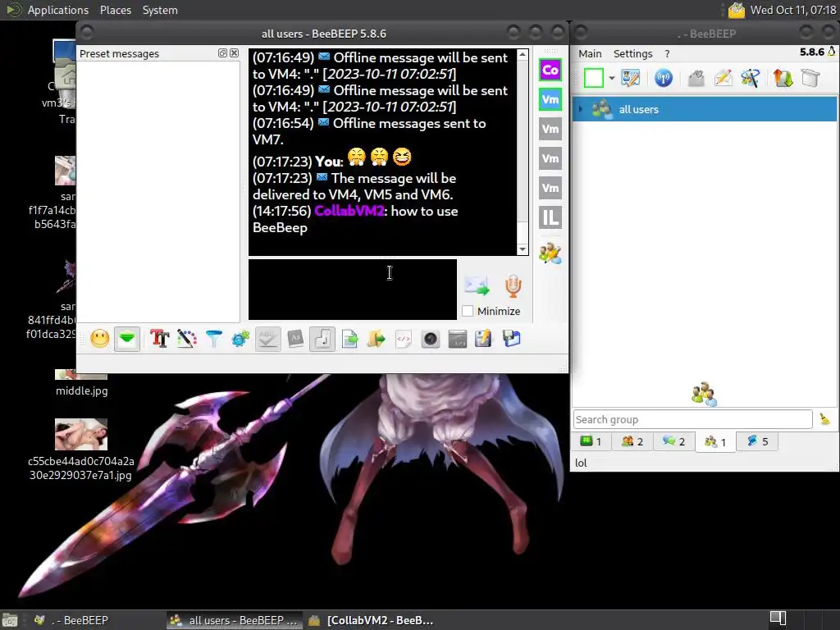
Task: Toggle the spell checking ABC button
Action: pyautogui.click(x=268, y=339)
